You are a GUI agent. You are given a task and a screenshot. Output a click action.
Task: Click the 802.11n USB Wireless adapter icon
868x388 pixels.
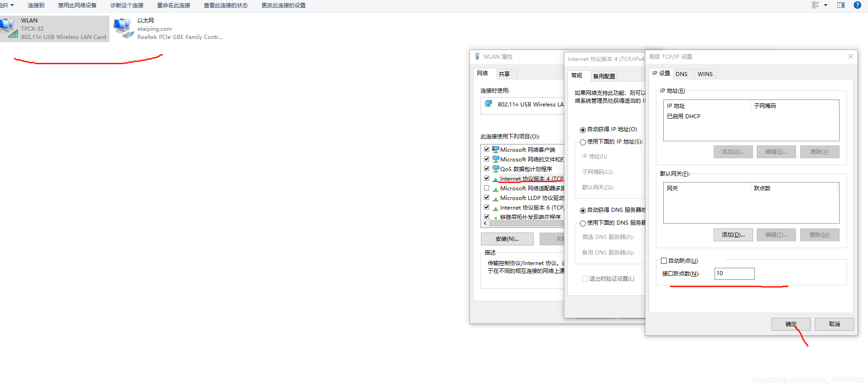click(x=489, y=104)
